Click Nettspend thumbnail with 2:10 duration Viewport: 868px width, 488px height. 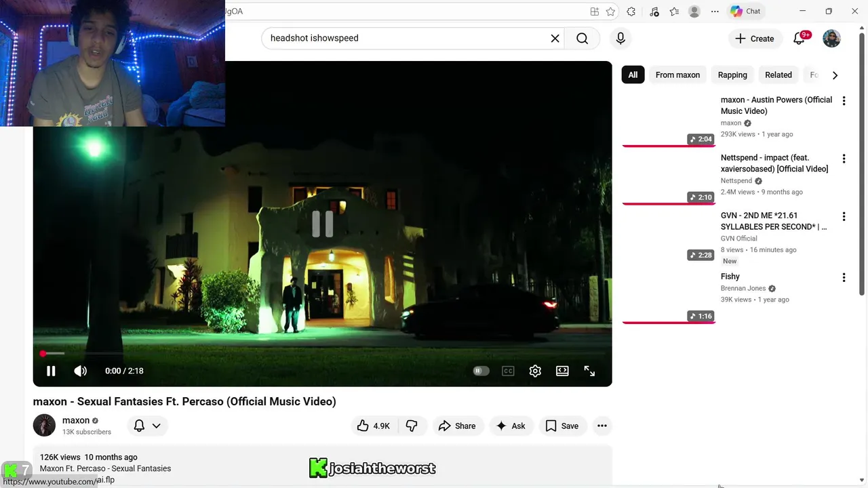pos(669,178)
